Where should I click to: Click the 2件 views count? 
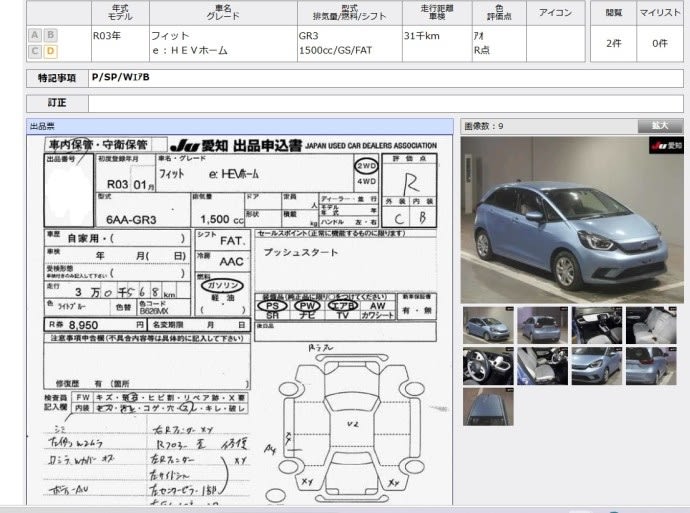pos(613,43)
